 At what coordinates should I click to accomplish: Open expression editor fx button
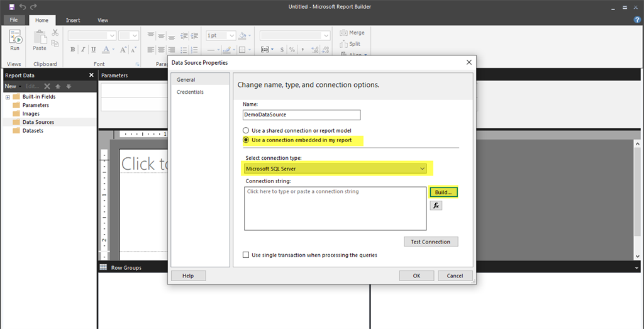pyautogui.click(x=436, y=205)
